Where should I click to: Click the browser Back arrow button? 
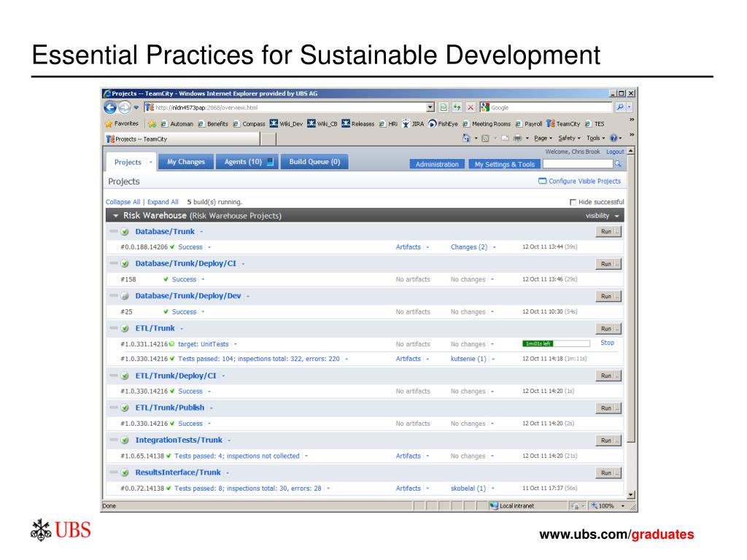click(x=110, y=108)
